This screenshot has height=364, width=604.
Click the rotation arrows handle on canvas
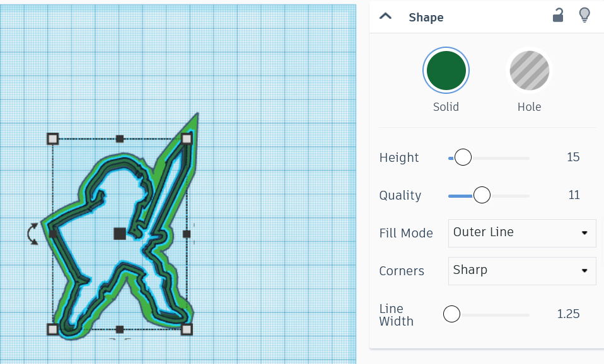(32, 234)
